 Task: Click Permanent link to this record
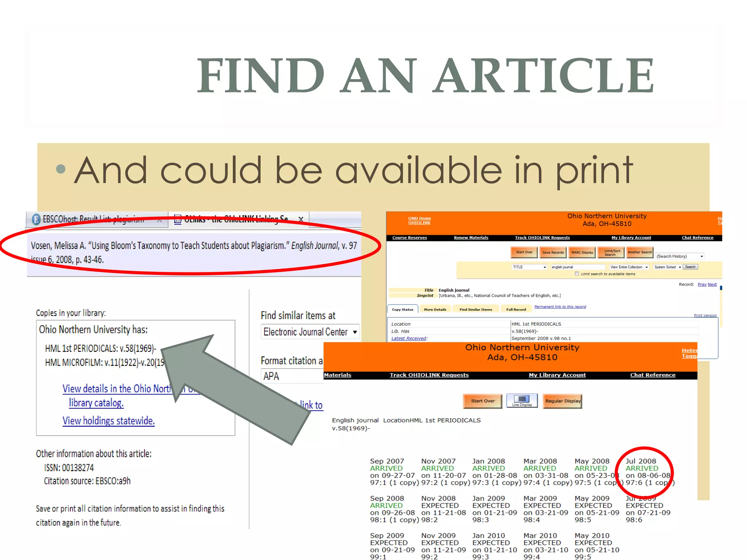[560, 307]
